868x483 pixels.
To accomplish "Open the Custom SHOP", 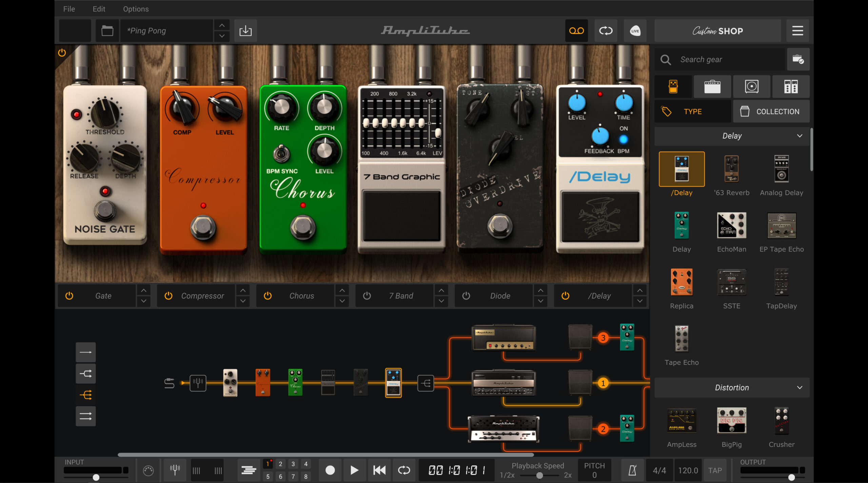I will (x=717, y=31).
